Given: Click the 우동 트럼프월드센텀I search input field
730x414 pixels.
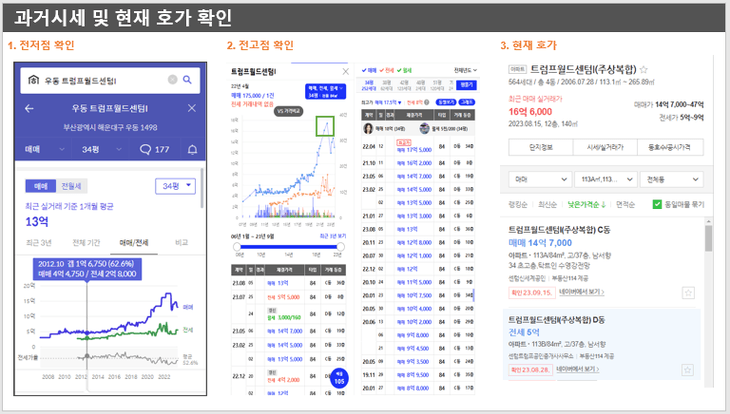Looking at the screenshot, I should [110, 80].
